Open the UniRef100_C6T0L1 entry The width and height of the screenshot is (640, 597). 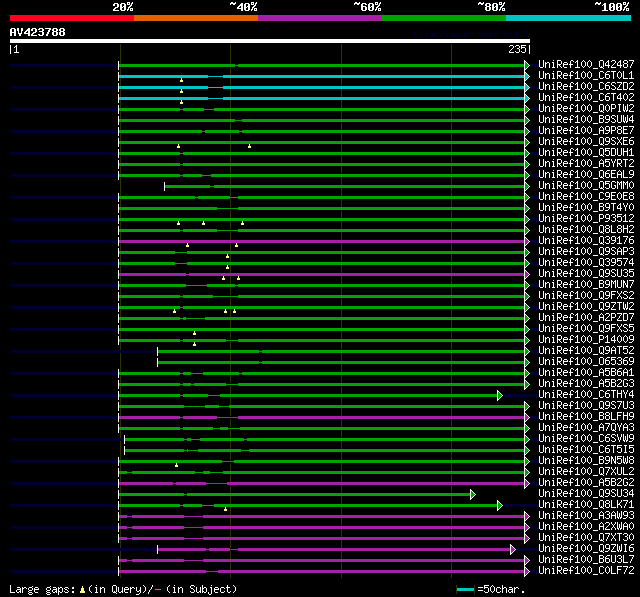586,75
